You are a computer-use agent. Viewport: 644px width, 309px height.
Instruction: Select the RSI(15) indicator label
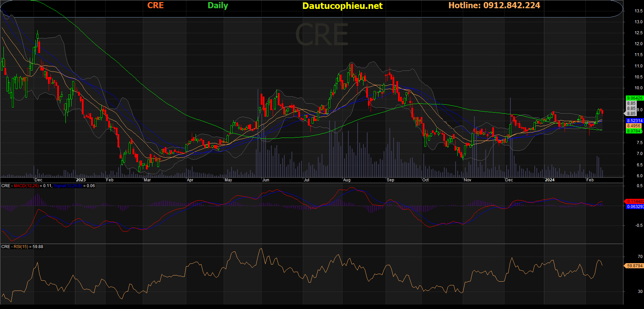tap(21, 247)
